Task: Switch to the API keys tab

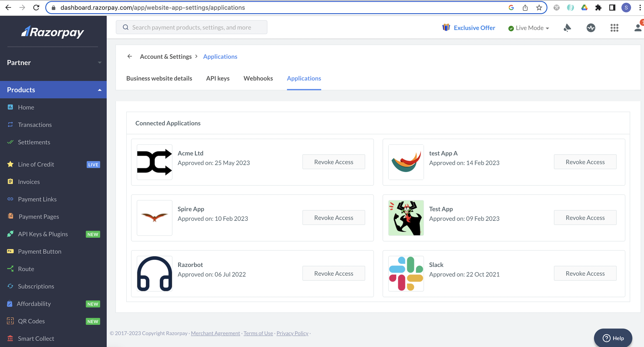Action: pos(218,78)
